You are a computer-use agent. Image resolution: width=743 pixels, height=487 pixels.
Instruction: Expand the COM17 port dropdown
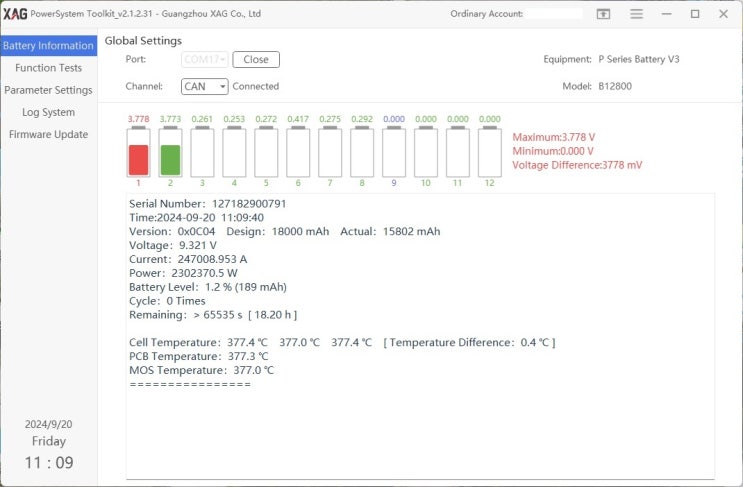tap(205, 60)
